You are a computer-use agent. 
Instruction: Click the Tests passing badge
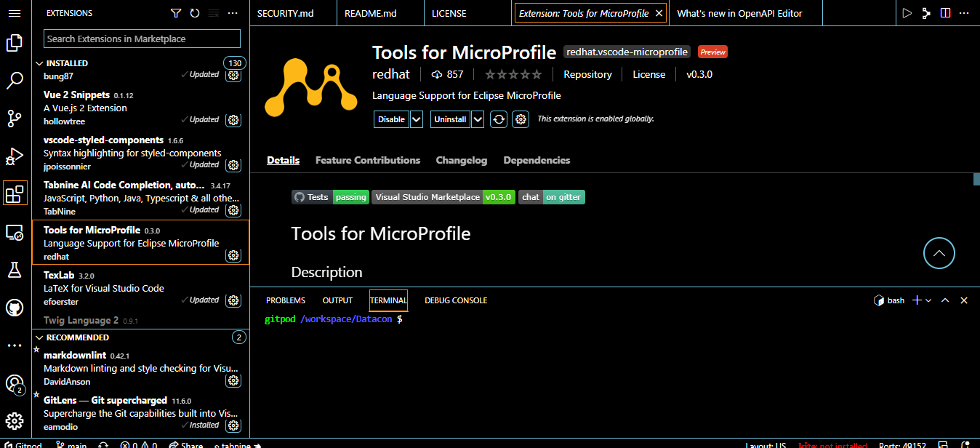[x=330, y=197]
